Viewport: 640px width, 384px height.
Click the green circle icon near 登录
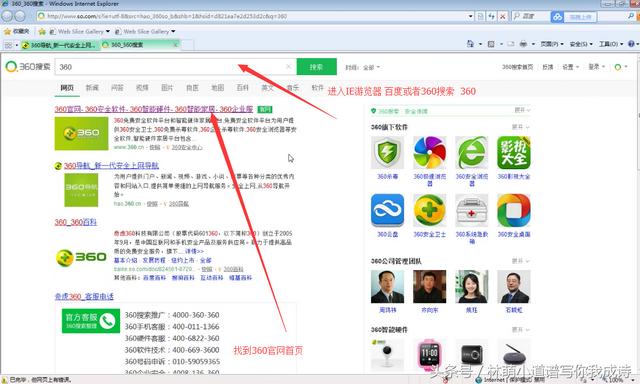[618, 67]
